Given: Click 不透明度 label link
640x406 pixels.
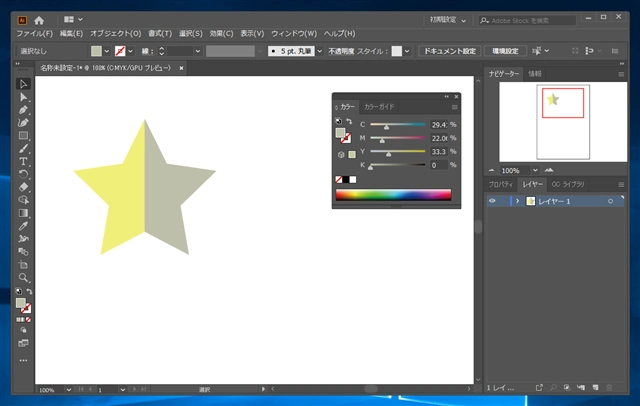Looking at the screenshot, I should point(341,51).
